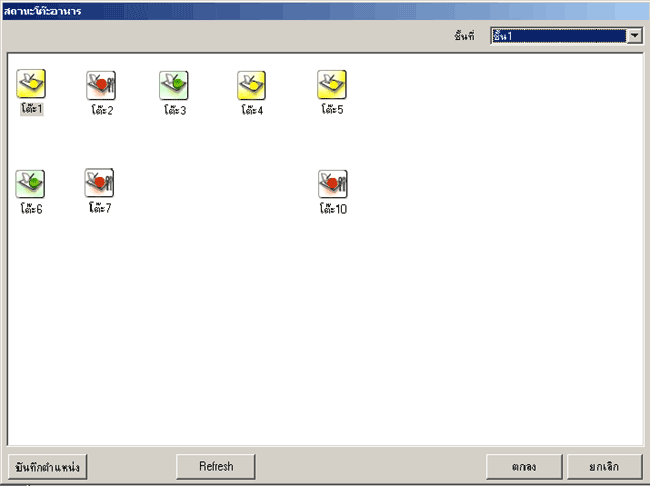Confirm with the ตกลง button
The height and width of the screenshot is (486, 650).
click(x=524, y=467)
